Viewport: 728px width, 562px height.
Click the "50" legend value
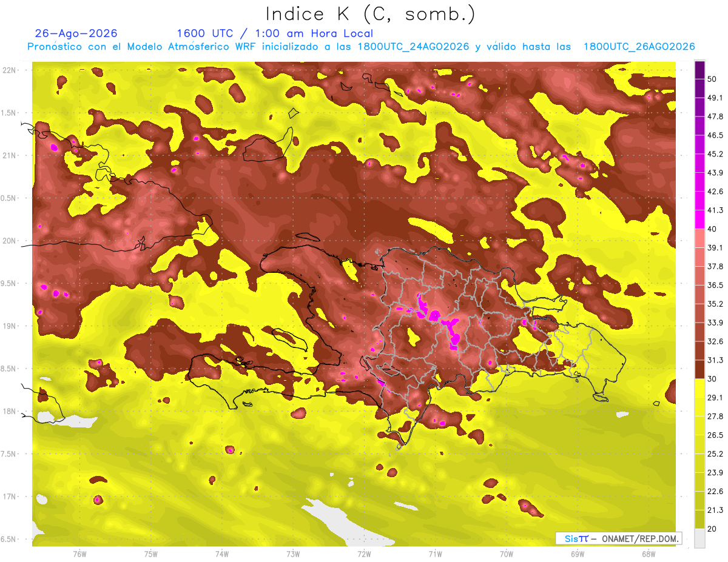pos(713,79)
